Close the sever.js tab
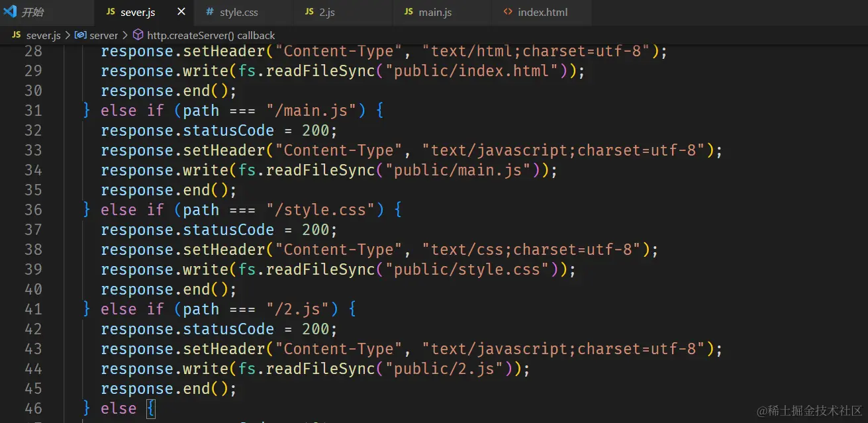This screenshot has width=868, height=423. tap(181, 12)
